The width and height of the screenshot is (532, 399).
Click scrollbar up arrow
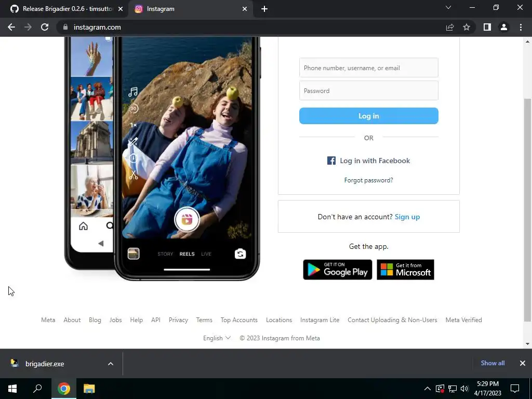(x=527, y=42)
